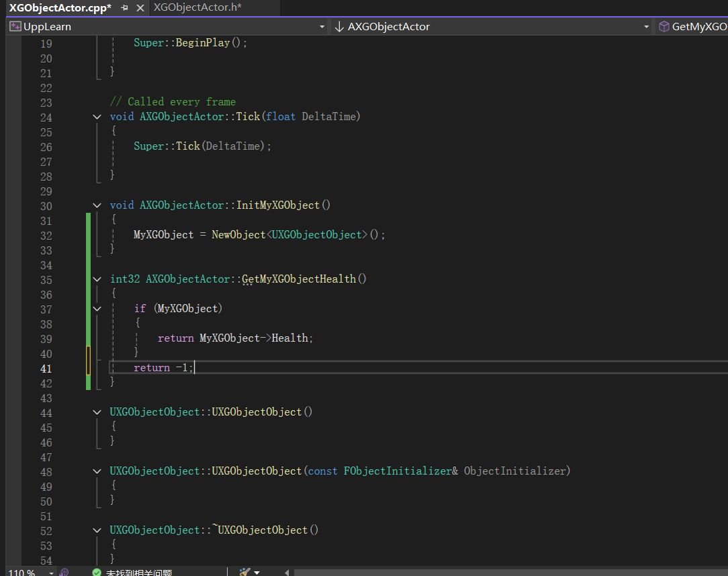The height and width of the screenshot is (576, 728).
Task: Click 'FObjectInitializer' type at line 48
Action: click(398, 471)
